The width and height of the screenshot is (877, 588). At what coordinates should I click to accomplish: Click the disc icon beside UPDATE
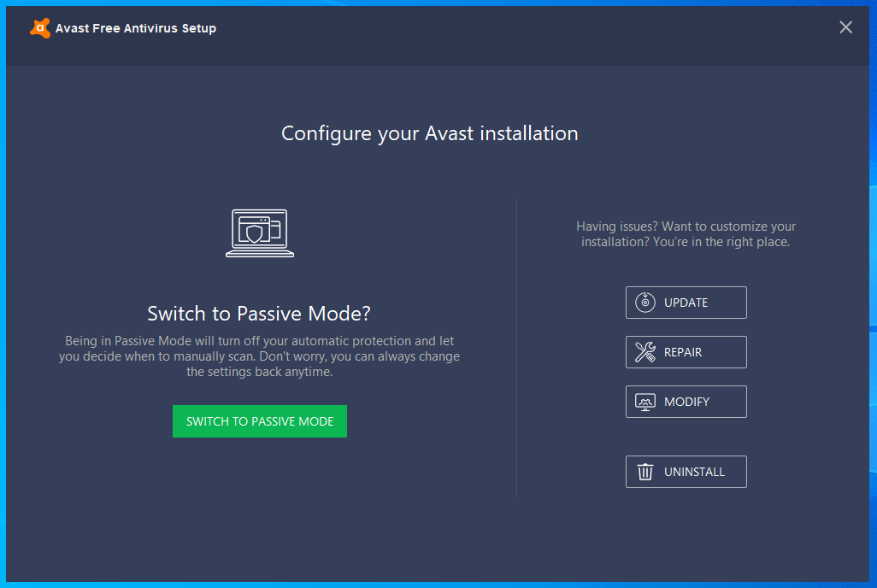645,303
